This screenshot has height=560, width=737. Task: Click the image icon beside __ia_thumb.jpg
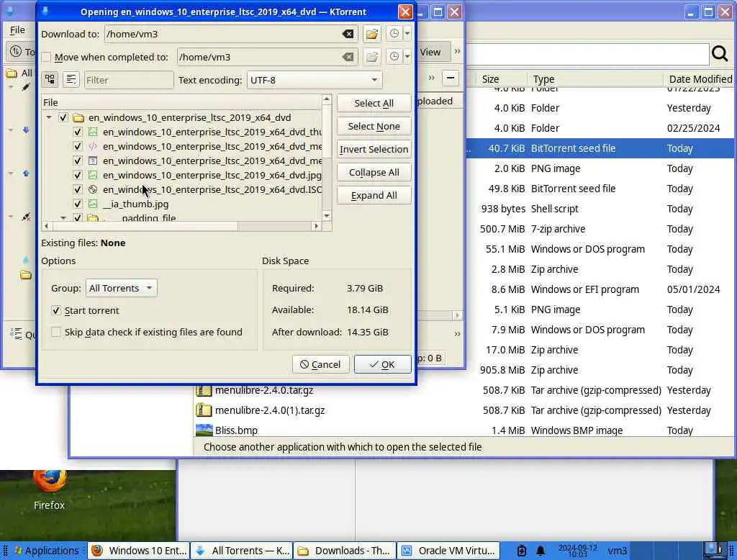(93, 204)
